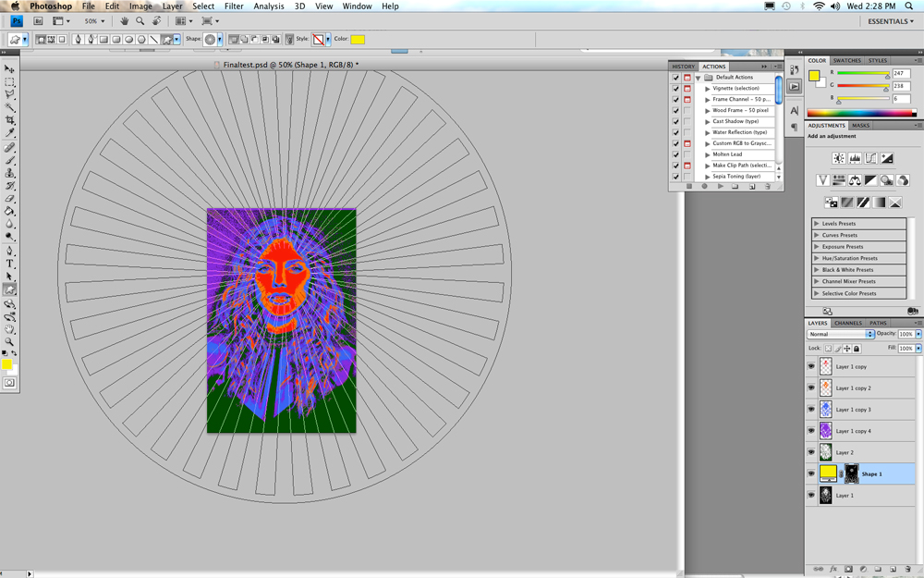Image resolution: width=924 pixels, height=578 pixels.
Task: Select the Hand tool in toolbox
Action: 9,329
